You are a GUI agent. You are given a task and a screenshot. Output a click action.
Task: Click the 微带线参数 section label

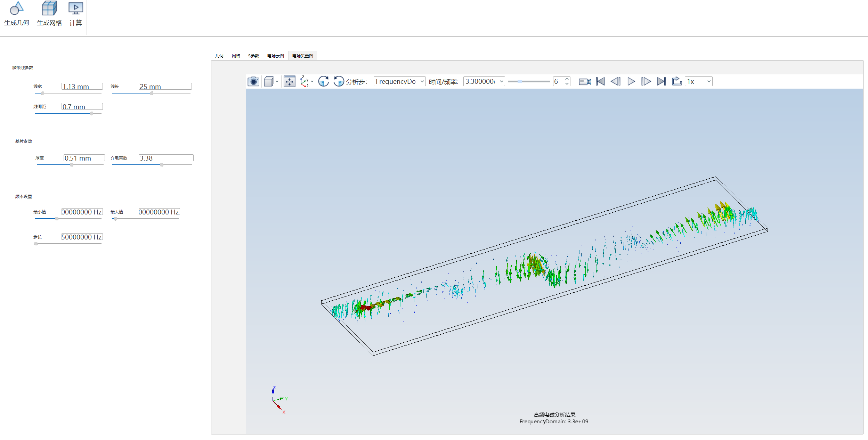coord(23,67)
